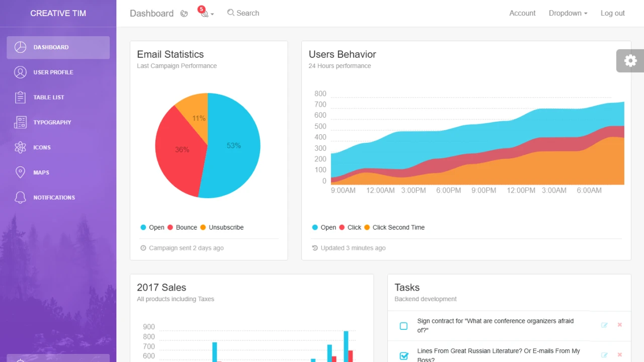Edit the 'Lines From Great Russian Literature' task

coord(604,355)
